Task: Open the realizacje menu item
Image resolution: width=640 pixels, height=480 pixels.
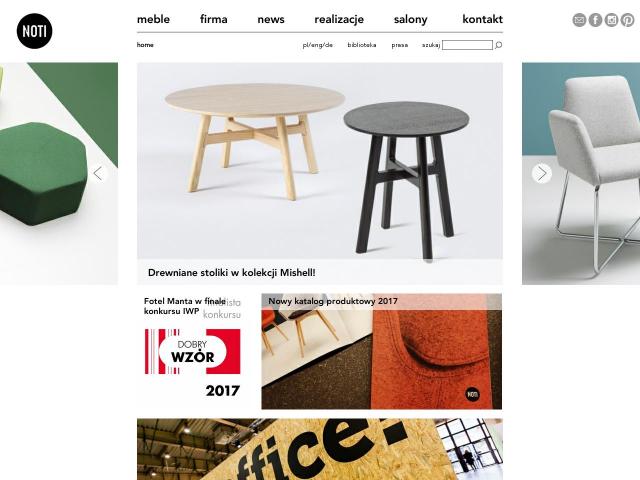Action: [x=339, y=20]
